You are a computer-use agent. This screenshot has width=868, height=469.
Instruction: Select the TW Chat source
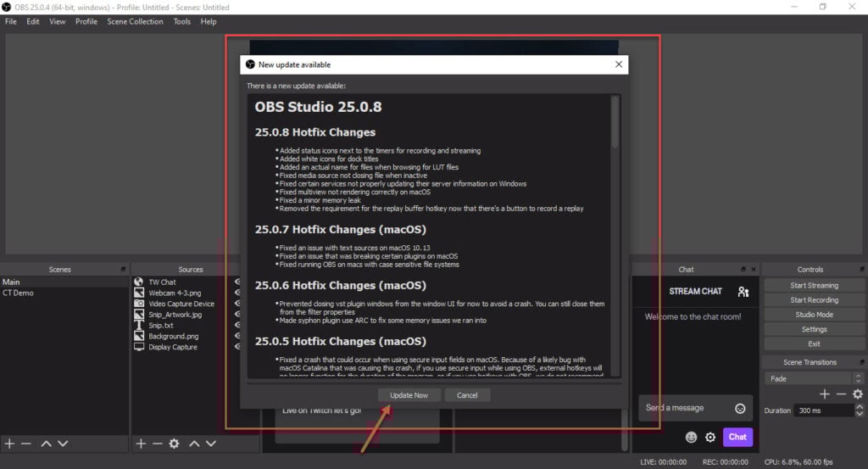[x=162, y=282]
